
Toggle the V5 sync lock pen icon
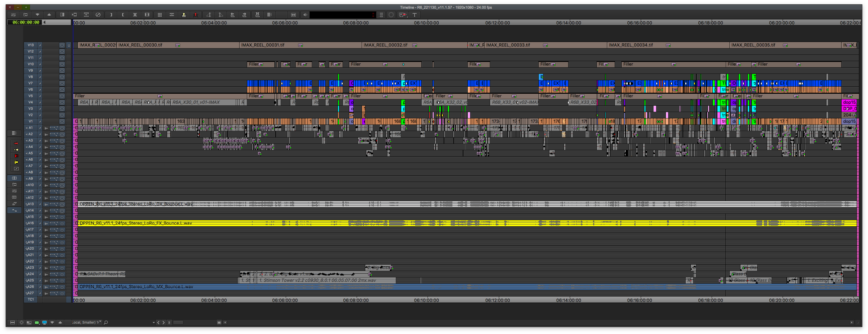pos(40,96)
